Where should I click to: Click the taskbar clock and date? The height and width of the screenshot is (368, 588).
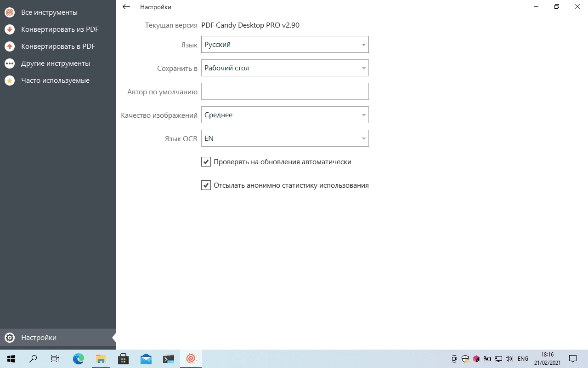tap(547, 359)
